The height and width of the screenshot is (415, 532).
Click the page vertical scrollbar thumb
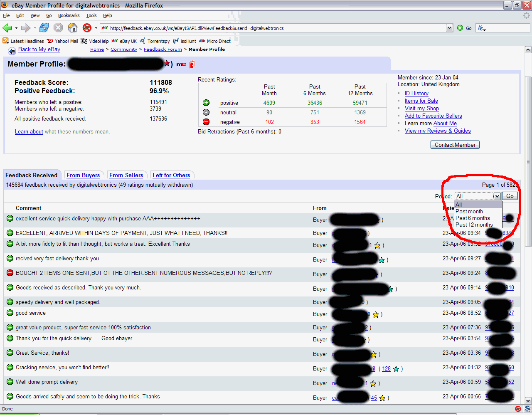(x=528, y=162)
